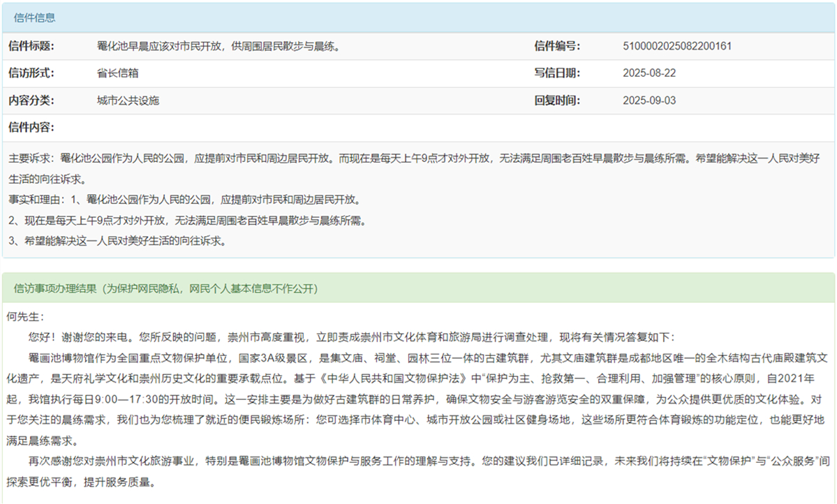Viewport: 837px width, 504px height.
Task: Select the letter number 5100002025082200161
Action: 676,47
